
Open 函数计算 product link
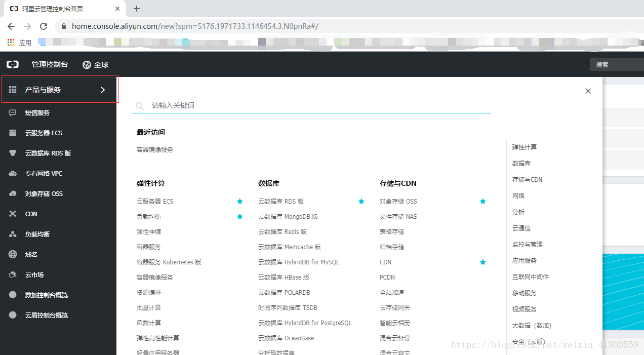[x=149, y=323]
